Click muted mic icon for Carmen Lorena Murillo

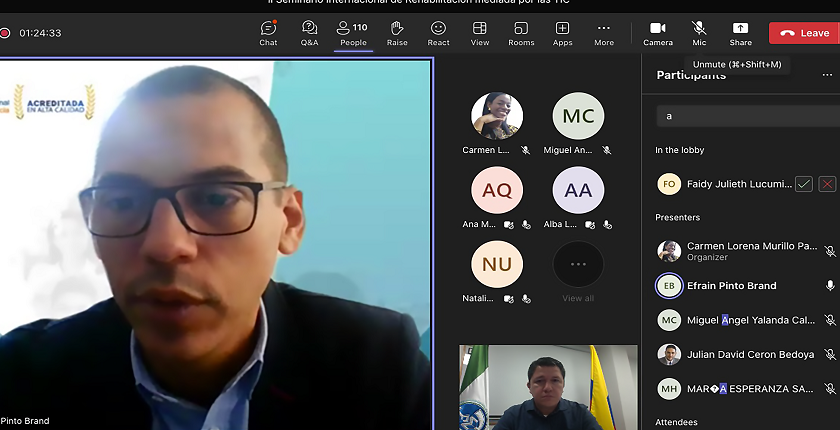[830, 251]
